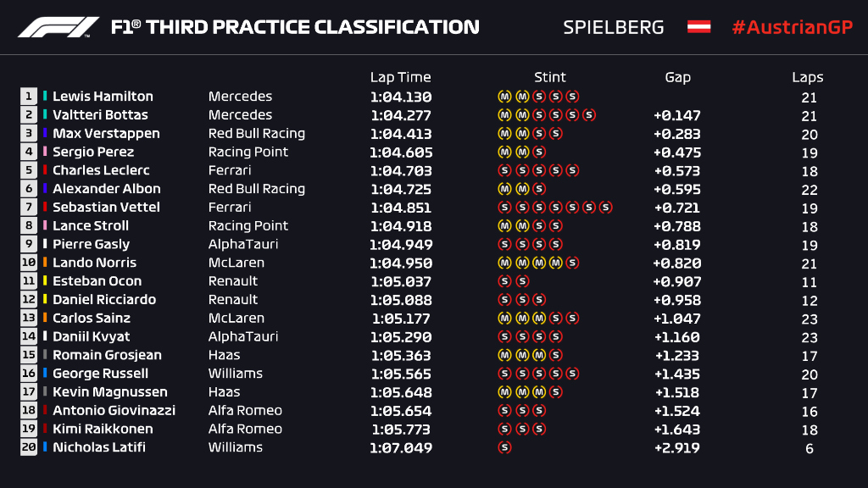Image resolution: width=868 pixels, height=488 pixels.
Task: Click the teal team color bar beside Hamilton
Action: 45,97
